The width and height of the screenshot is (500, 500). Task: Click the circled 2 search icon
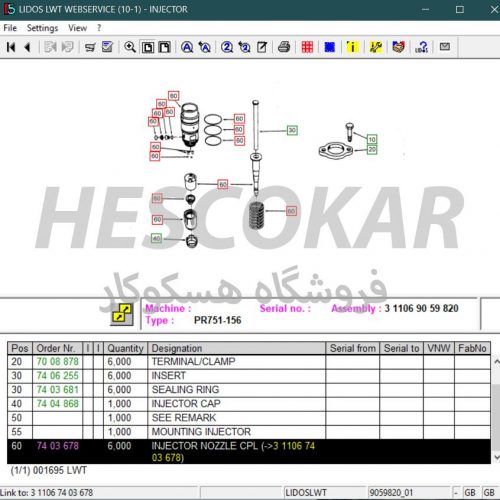point(227,47)
